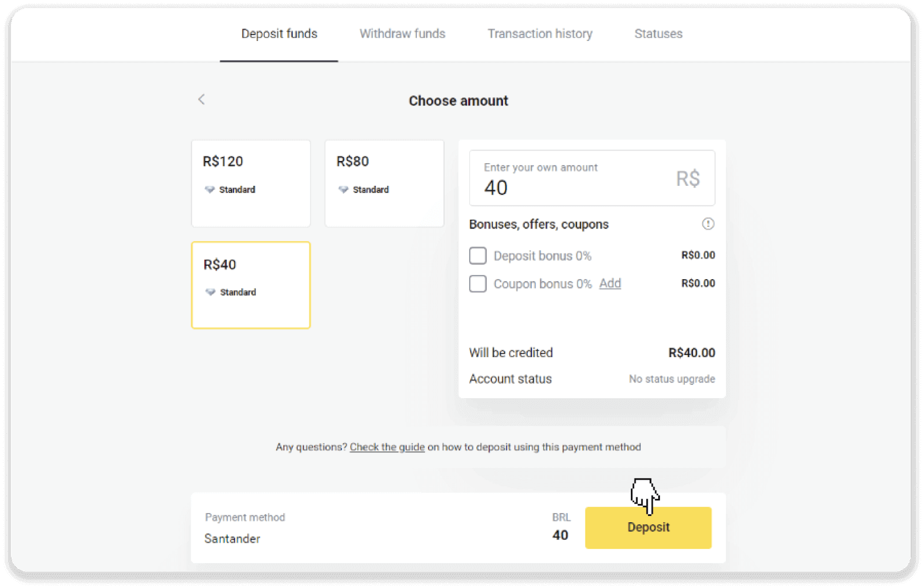
Task: Click the Add link next to Coupon bonus
Action: pyautogui.click(x=610, y=283)
